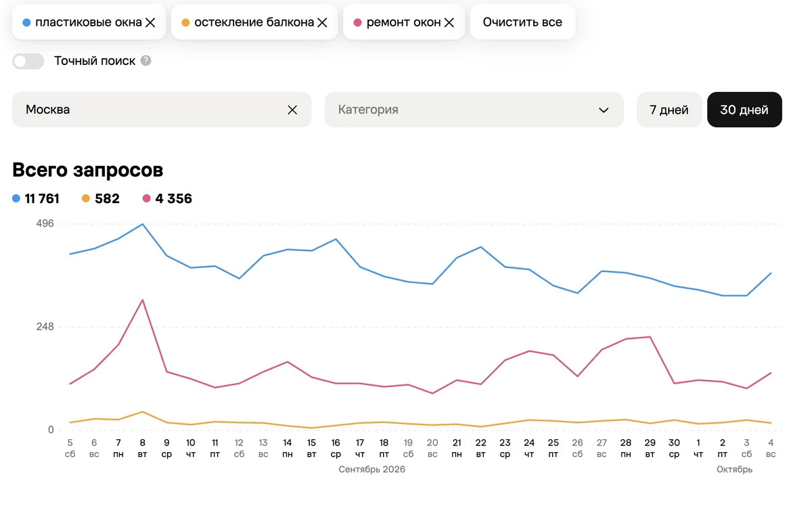Screen dimensions: 812x528
Task: Click the Очистить все button
Action: pyautogui.click(x=522, y=22)
